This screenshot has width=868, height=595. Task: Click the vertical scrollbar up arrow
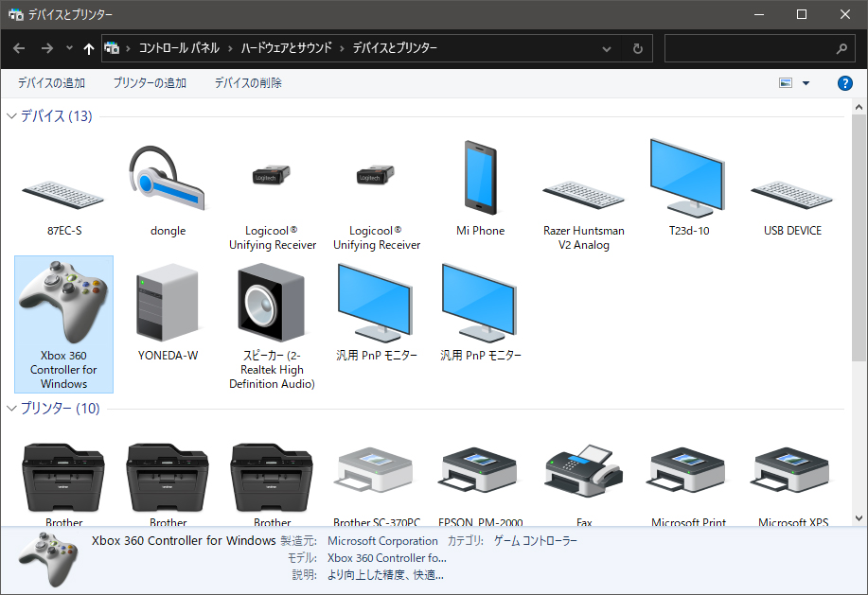[x=859, y=107]
